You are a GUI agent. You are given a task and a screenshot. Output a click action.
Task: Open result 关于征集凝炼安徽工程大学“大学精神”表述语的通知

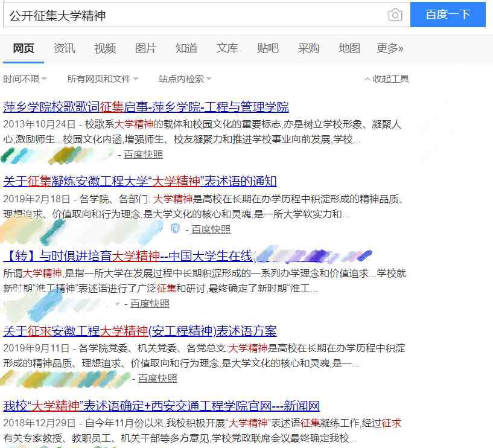click(140, 182)
